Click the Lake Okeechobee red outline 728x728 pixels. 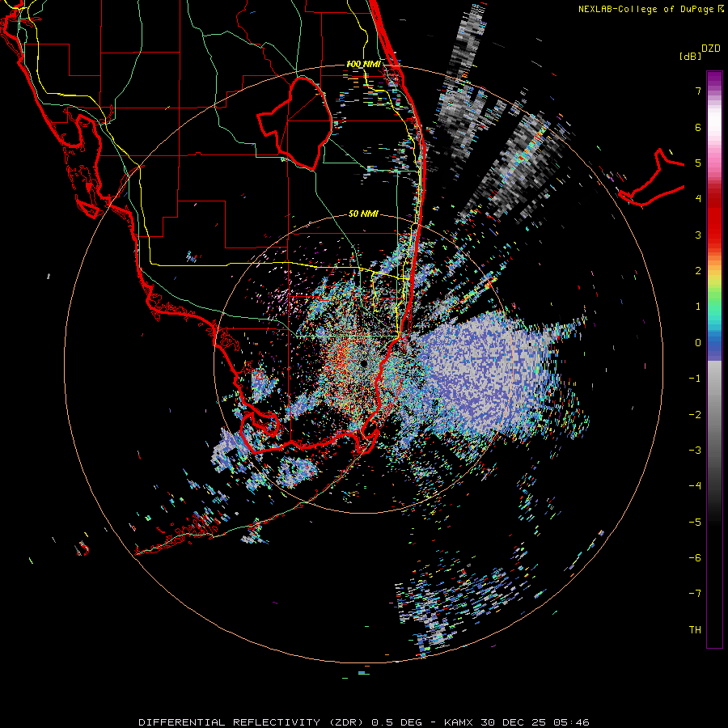coord(295,124)
